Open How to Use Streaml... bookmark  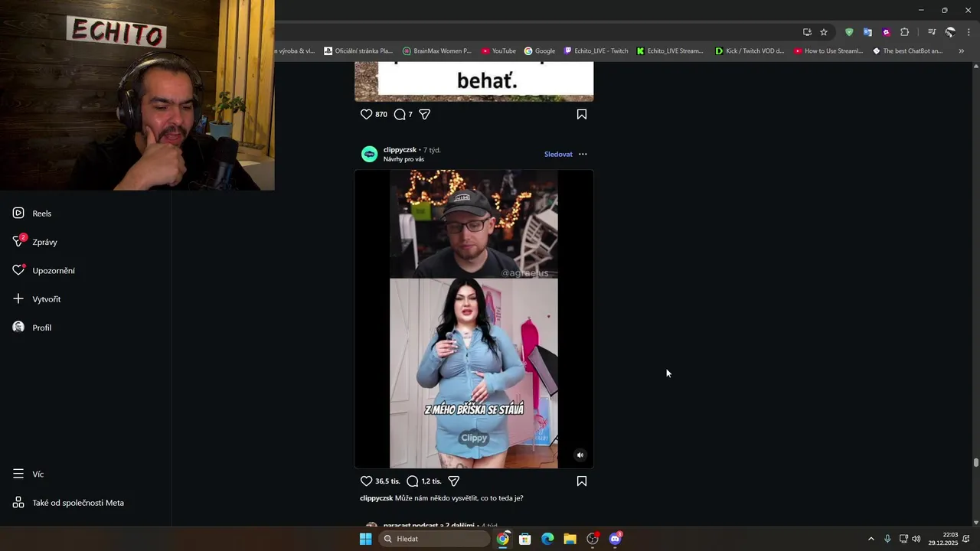828,51
